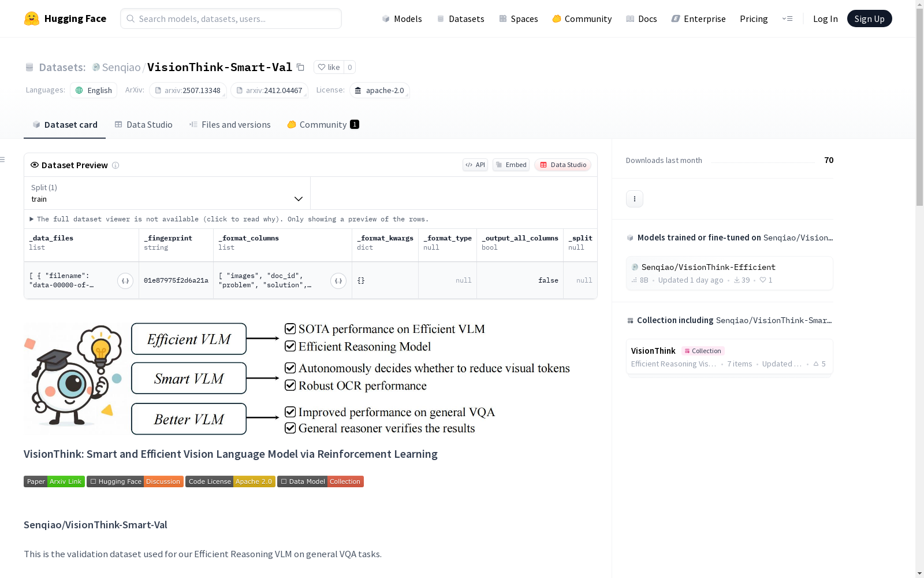Open the Models navigation item
The width and height of the screenshot is (924, 578).
(402, 18)
